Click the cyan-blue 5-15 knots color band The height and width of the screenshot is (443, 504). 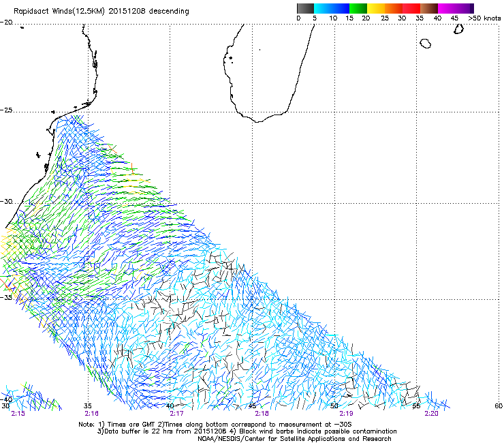point(332,8)
